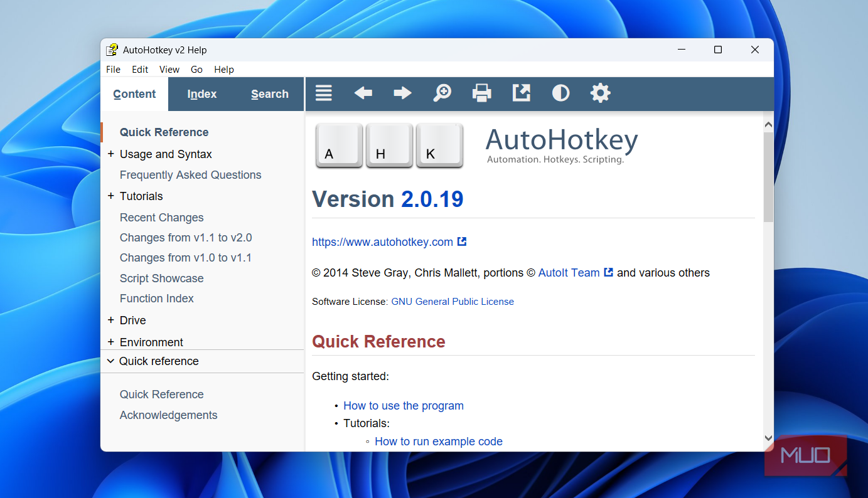Click the How to use the program link

(x=404, y=406)
